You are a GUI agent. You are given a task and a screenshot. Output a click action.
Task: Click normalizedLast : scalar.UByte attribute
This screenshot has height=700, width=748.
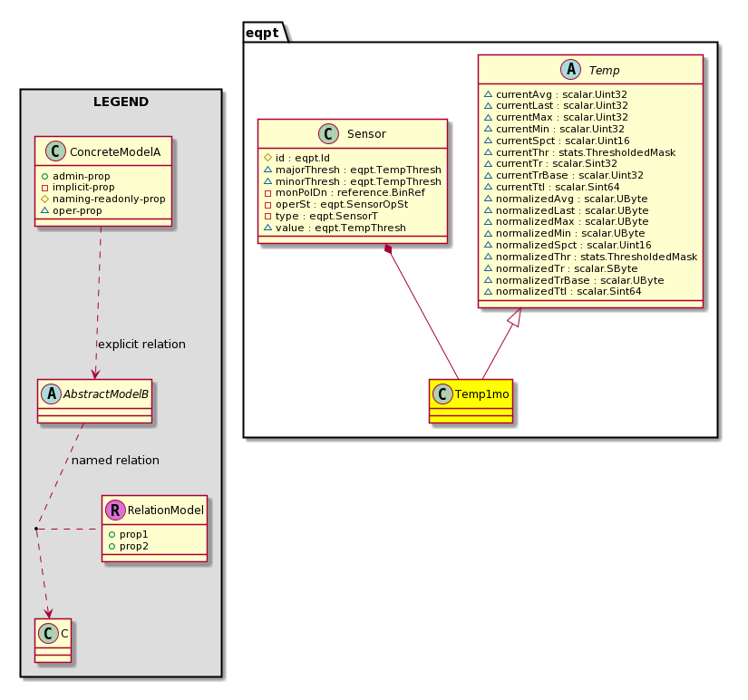pyautogui.click(x=572, y=210)
